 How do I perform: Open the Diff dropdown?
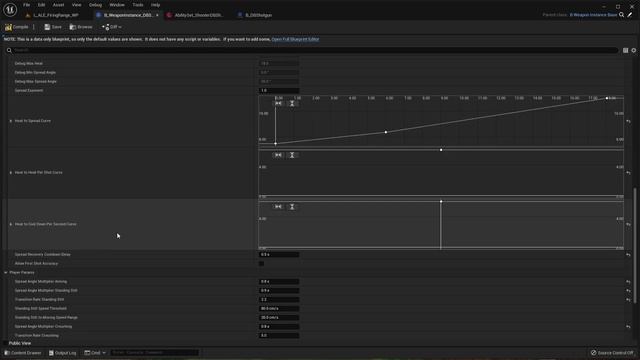(112, 27)
